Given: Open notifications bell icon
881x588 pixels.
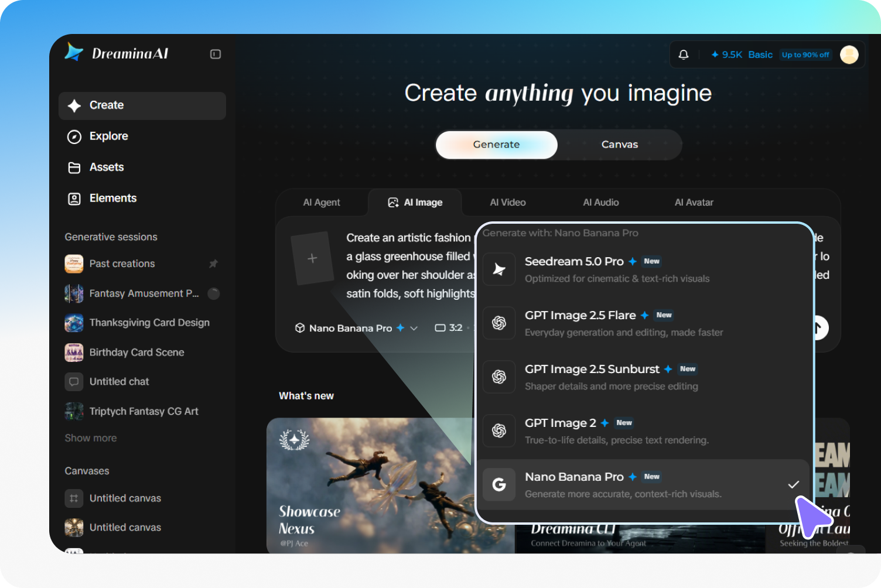Looking at the screenshot, I should click(x=683, y=54).
